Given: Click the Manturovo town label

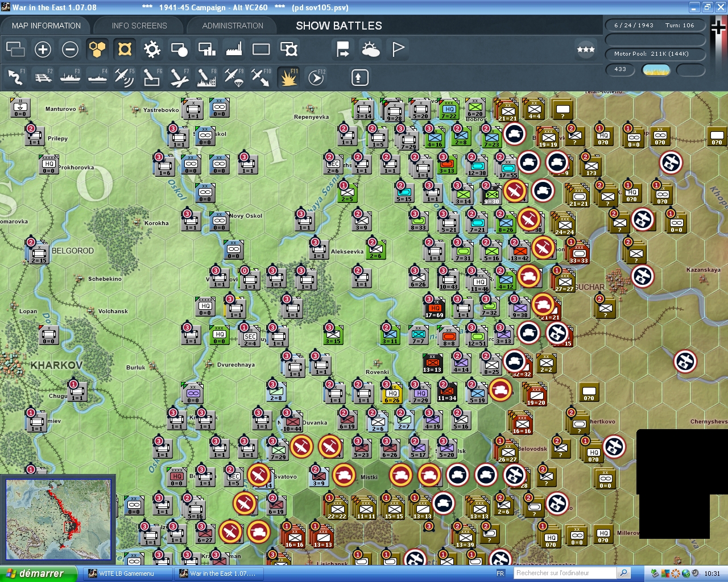Looking at the screenshot, I should (x=61, y=109).
